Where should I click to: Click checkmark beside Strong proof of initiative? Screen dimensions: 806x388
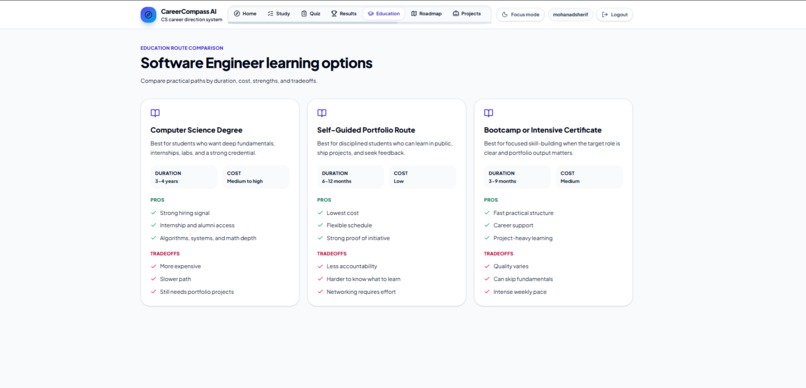pyautogui.click(x=320, y=238)
